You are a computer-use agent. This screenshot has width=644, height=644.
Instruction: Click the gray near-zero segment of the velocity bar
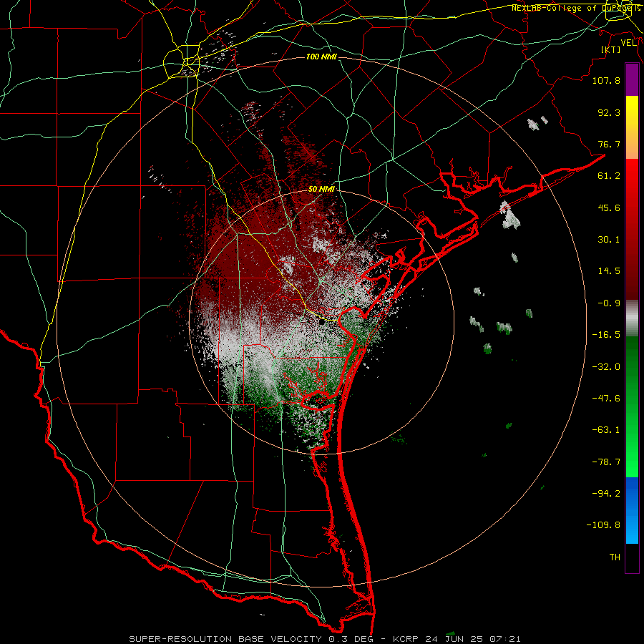(x=632, y=318)
